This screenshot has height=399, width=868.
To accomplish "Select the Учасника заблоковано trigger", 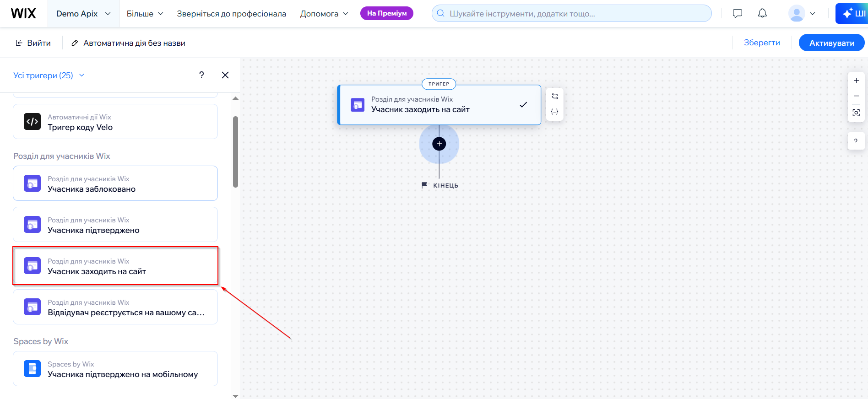I will (x=115, y=183).
